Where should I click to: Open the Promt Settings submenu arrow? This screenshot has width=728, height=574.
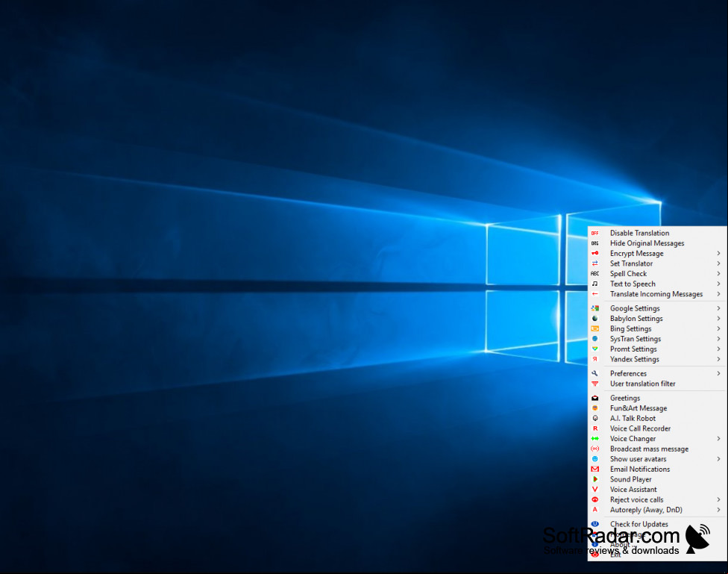[x=718, y=349]
